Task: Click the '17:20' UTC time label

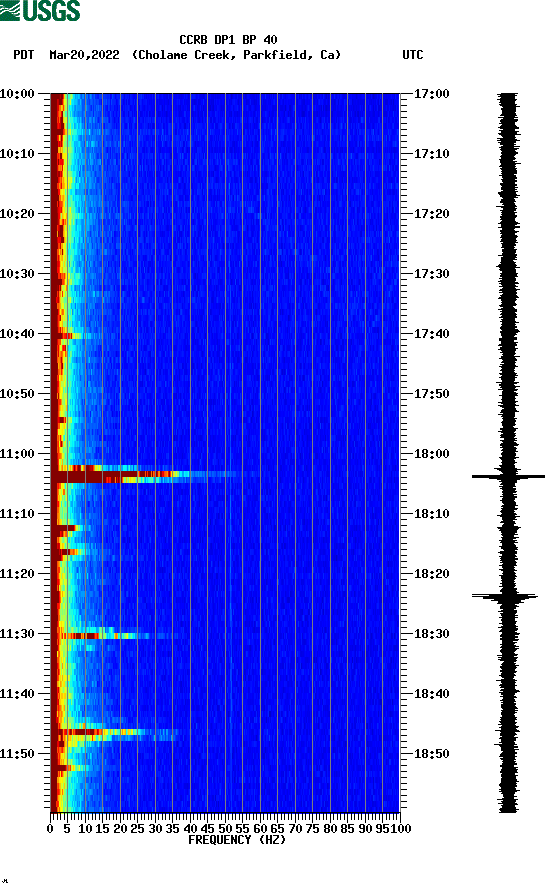Action: (x=431, y=213)
